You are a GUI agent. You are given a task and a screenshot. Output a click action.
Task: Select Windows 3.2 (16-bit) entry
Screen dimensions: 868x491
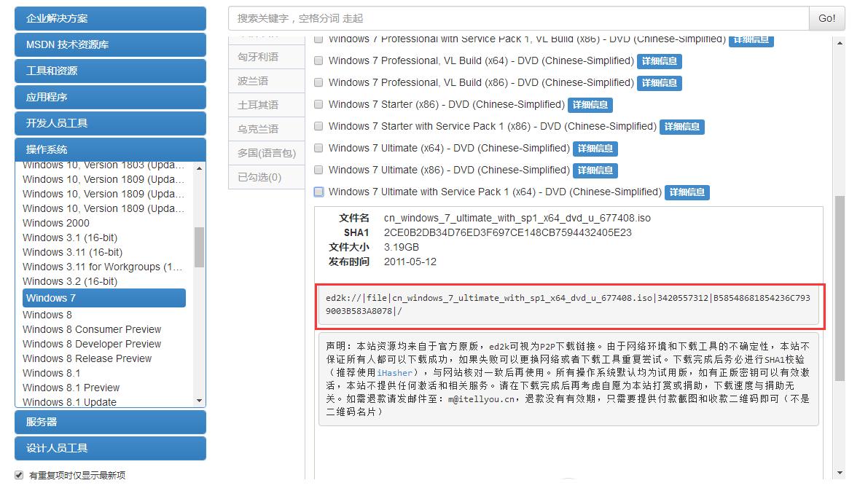[70, 281]
